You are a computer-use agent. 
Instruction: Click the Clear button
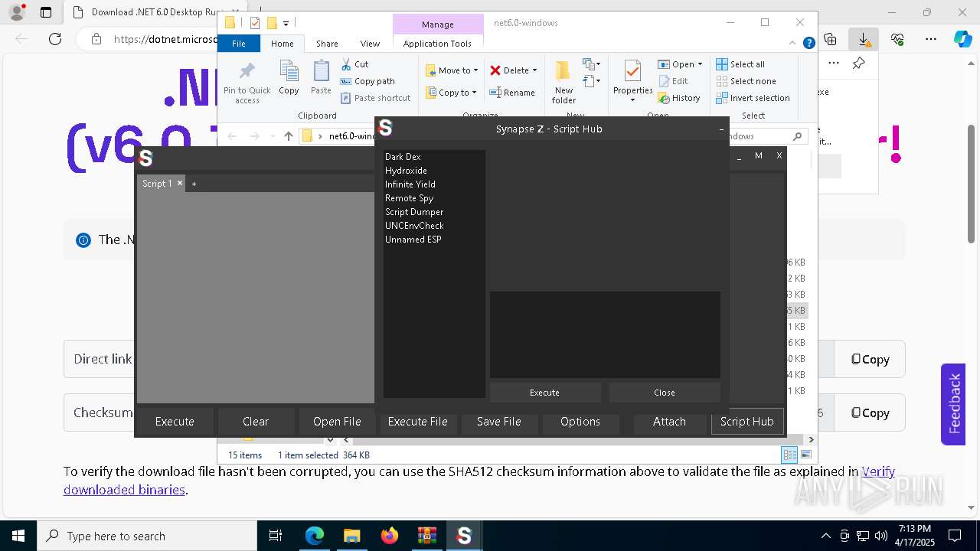click(256, 422)
